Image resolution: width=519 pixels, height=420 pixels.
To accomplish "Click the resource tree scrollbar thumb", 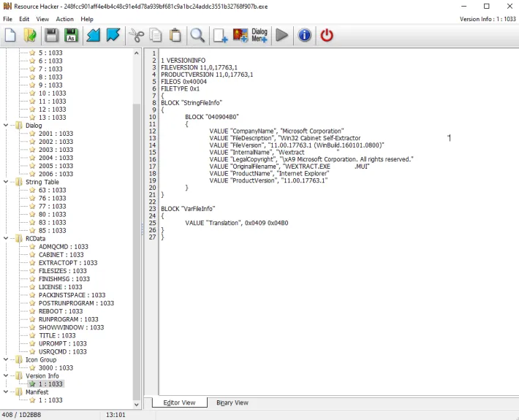I will (137, 251).
